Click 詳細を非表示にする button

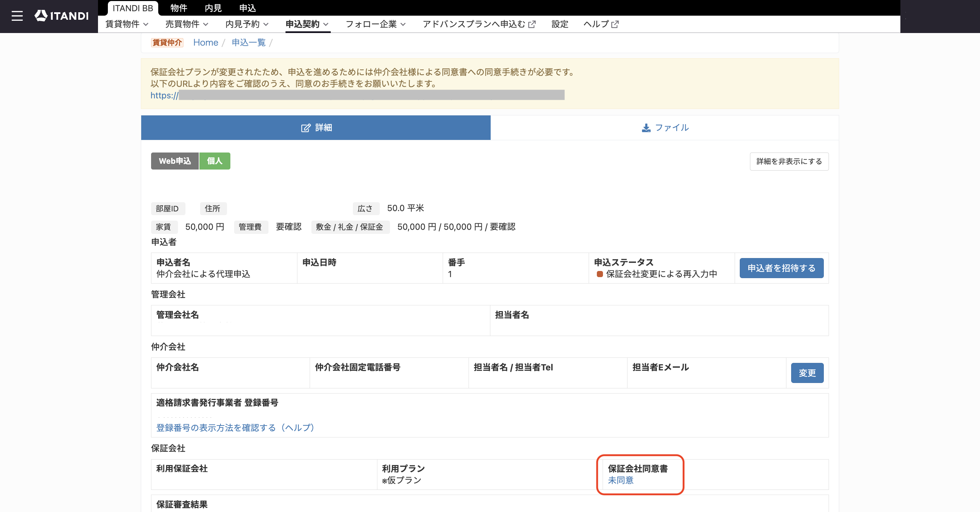pyautogui.click(x=789, y=161)
